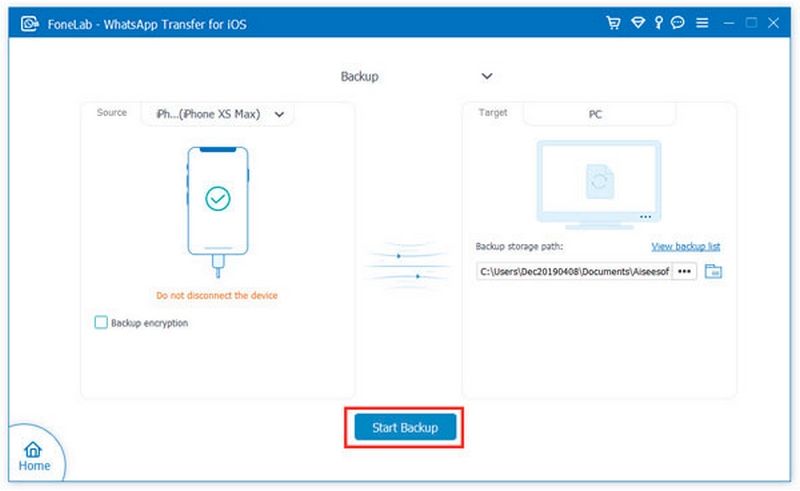Click the backup storage path field
This screenshot has width=800, height=491.
pyautogui.click(x=574, y=271)
